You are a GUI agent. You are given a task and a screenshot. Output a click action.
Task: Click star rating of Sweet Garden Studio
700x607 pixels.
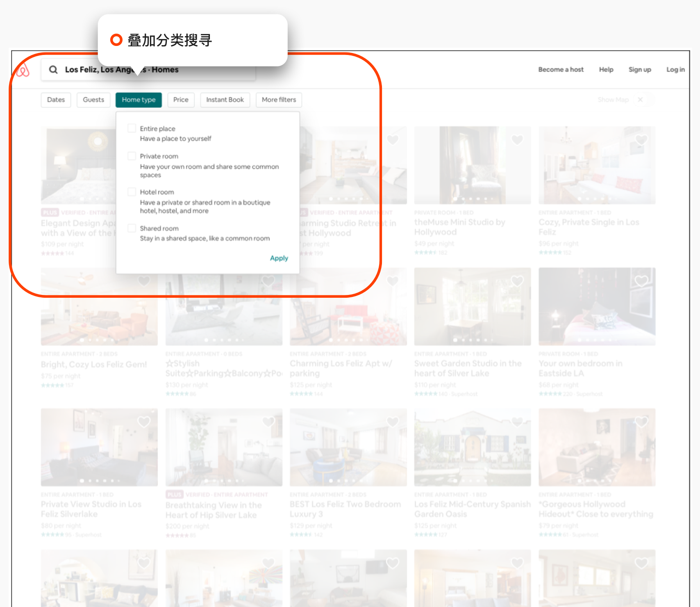click(426, 394)
